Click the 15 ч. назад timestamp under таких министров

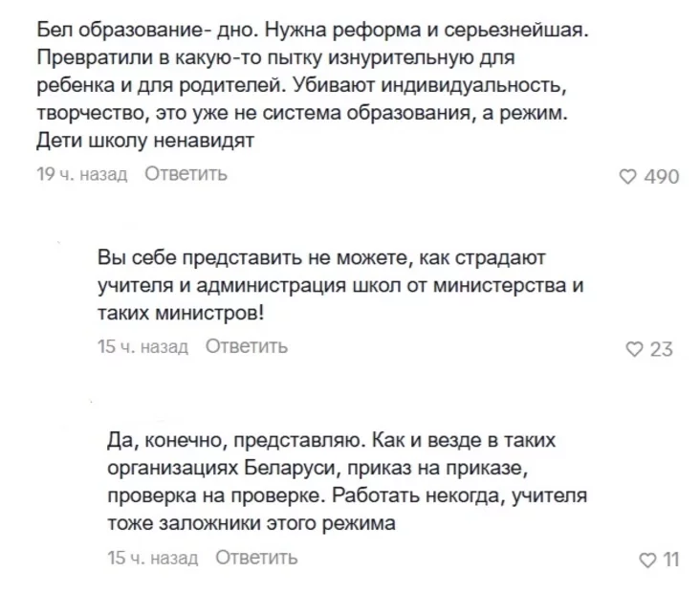[142, 346]
